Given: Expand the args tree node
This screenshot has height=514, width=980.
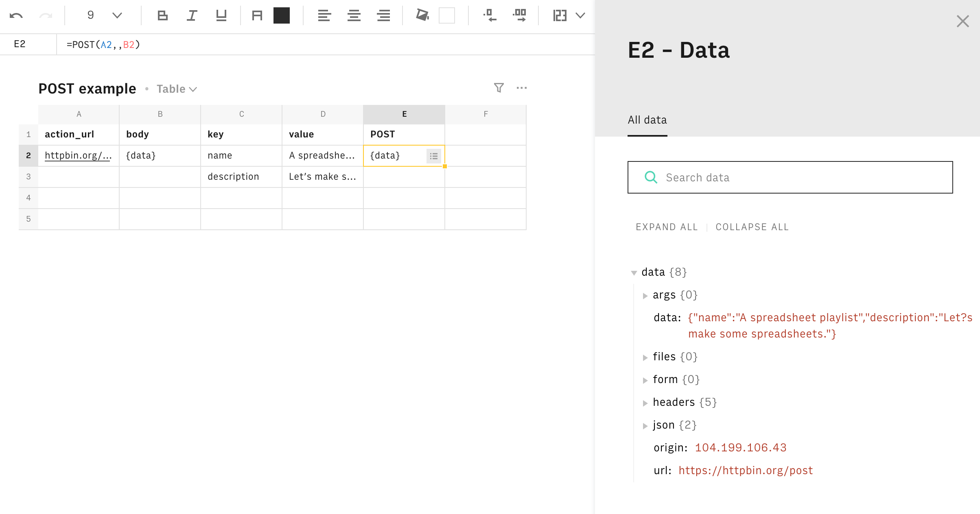Looking at the screenshot, I should (646, 295).
